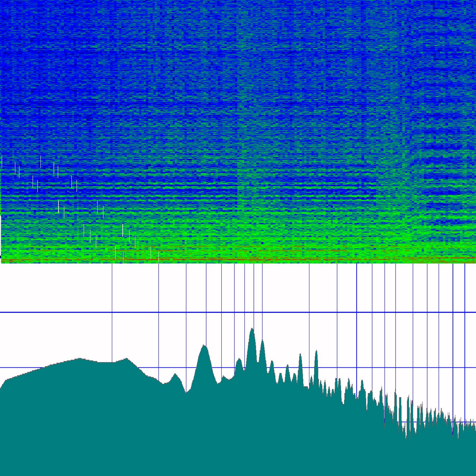Screen dimensions: 476x476
Task: Click the tallest peak in the spectrum graph
Action: [x=251, y=329]
